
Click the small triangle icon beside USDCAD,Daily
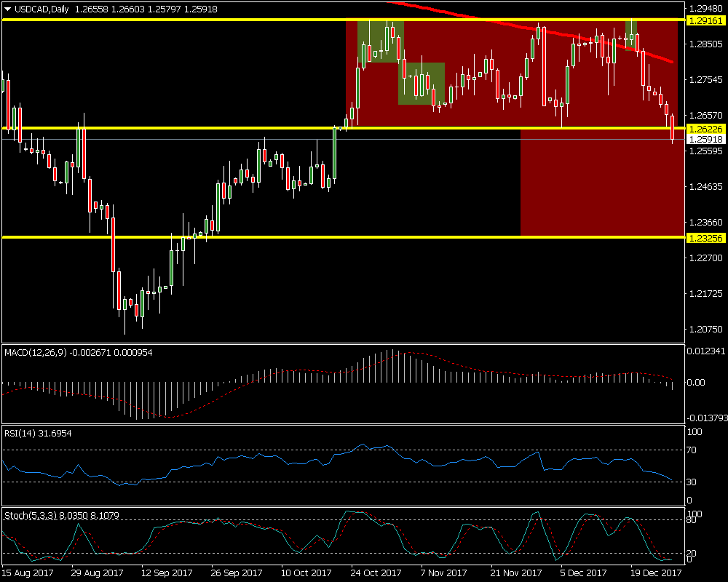click(x=8, y=9)
